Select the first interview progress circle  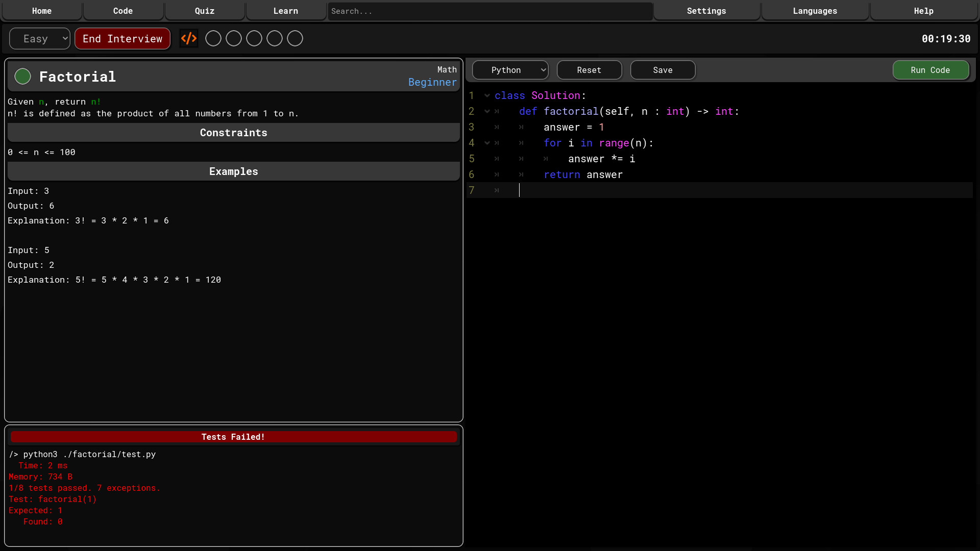click(x=213, y=38)
